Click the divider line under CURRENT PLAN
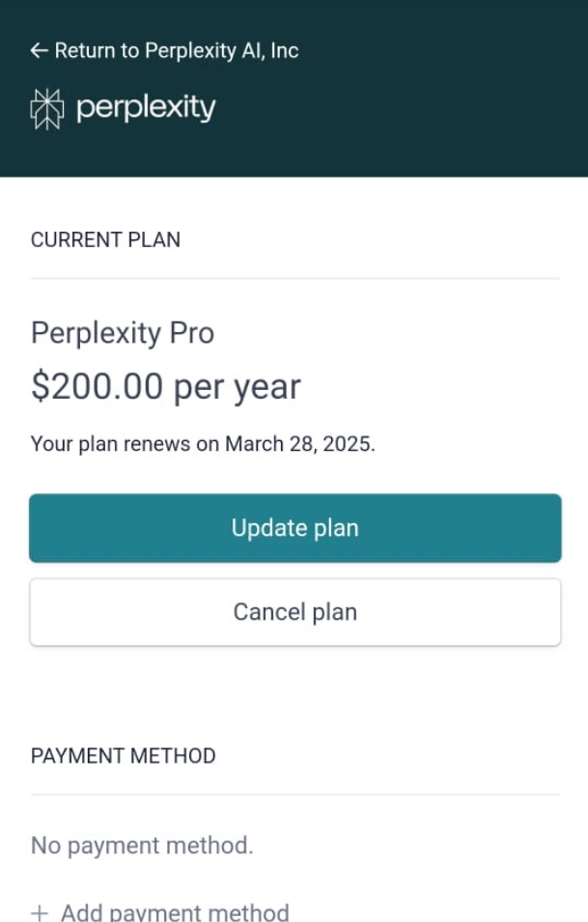 click(x=294, y=279)
